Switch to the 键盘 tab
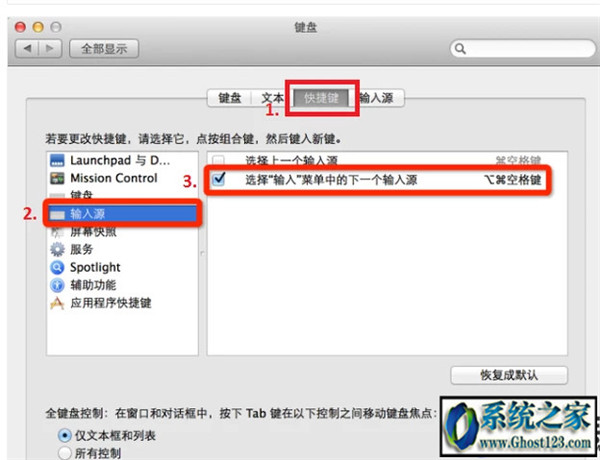600x460 pixels. (230, 98)
